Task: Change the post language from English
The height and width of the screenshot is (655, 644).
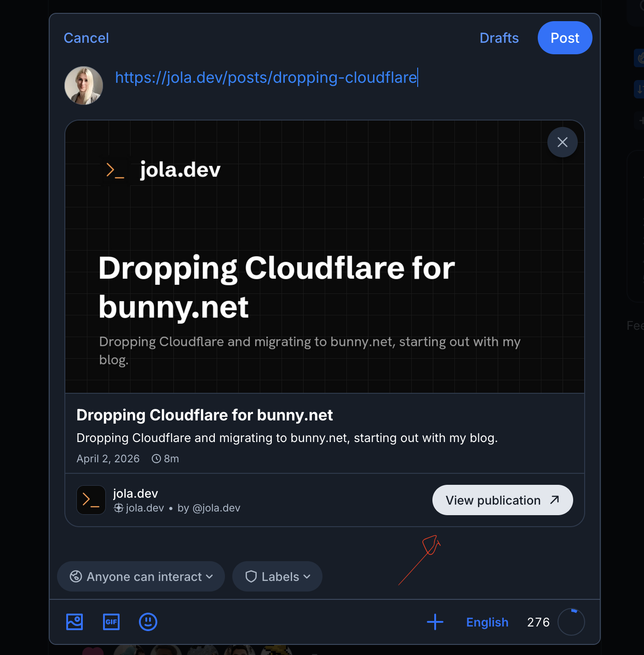Action: click(x=487, y=622)
